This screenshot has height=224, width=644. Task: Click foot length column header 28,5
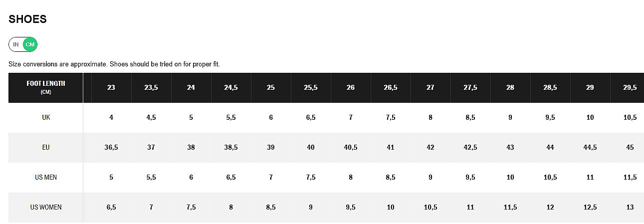[x=550, y=88]
